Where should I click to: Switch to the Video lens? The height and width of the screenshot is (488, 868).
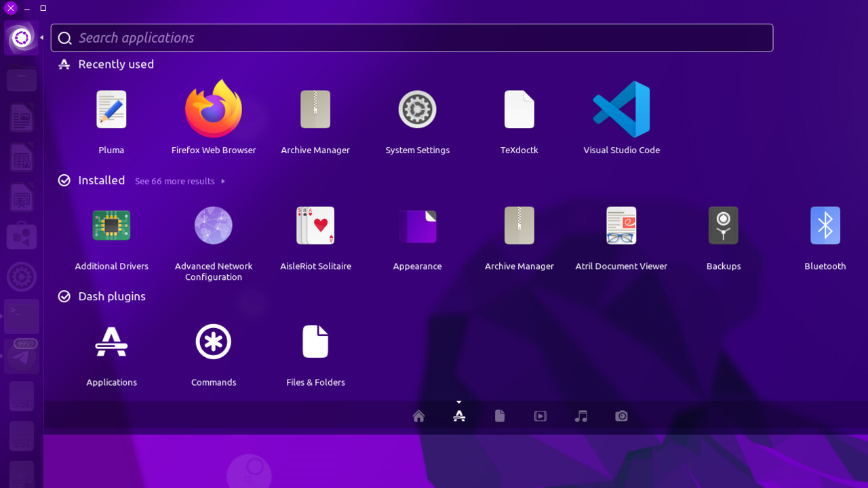pyautogui.click(x=540, y=416)
